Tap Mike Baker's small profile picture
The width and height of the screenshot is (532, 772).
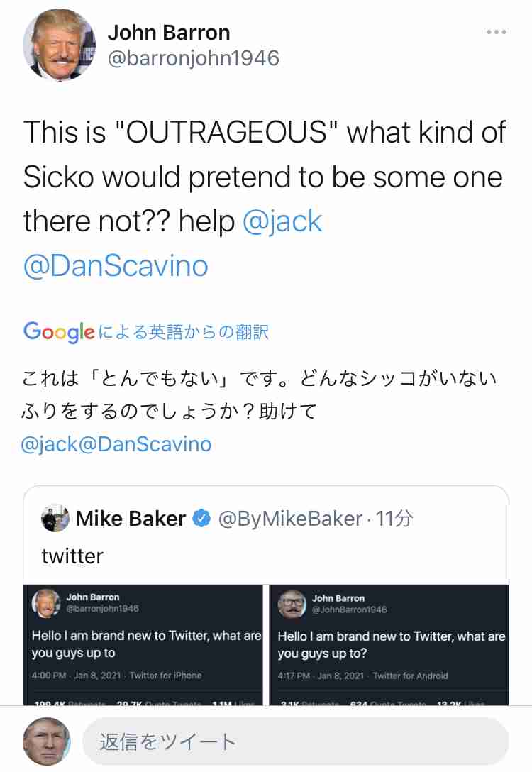(x=55, y=519)
